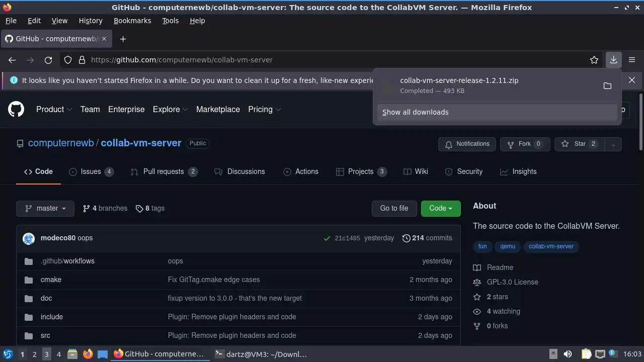Screen dimensions: 644x362
Task: Click the show desktop taskbar icon
Action: pos(103,354)
